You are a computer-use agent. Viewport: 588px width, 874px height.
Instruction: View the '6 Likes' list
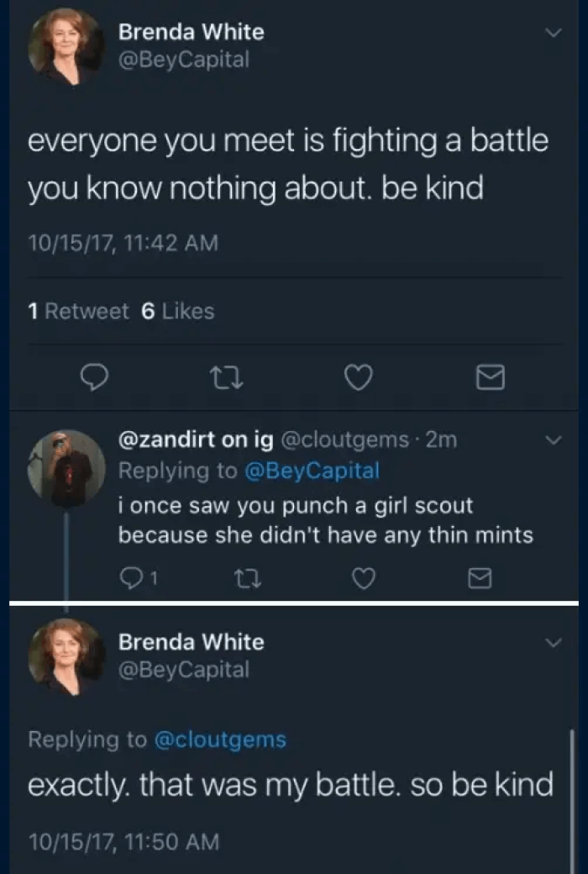177,312
